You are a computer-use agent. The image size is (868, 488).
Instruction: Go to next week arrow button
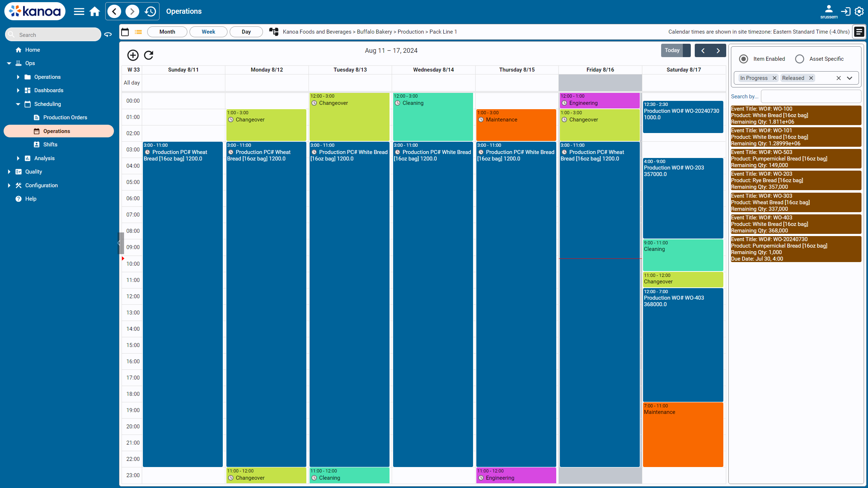tap(718, 51)
